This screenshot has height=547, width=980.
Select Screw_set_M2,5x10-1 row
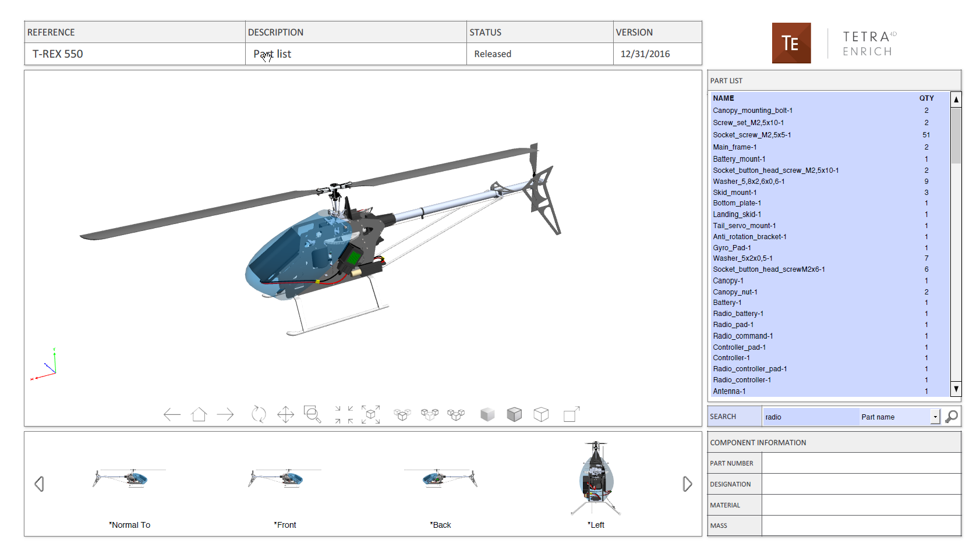(x=829, y=123)
